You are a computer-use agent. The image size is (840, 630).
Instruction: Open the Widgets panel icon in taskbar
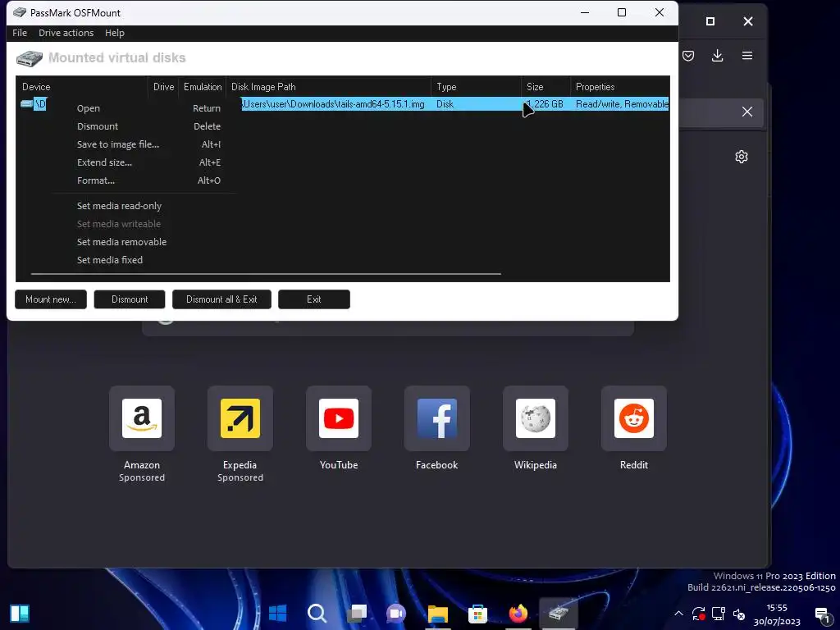point(20,614)
